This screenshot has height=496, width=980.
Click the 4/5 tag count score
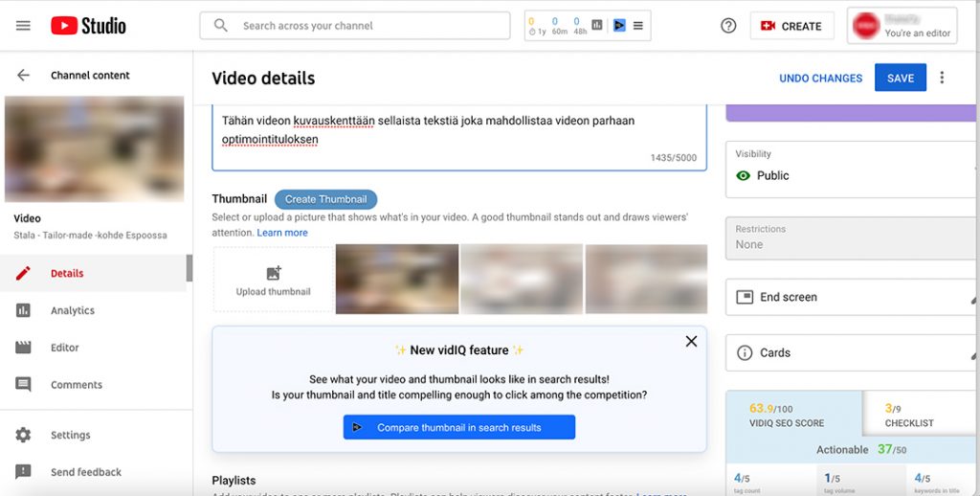(742, 481)
